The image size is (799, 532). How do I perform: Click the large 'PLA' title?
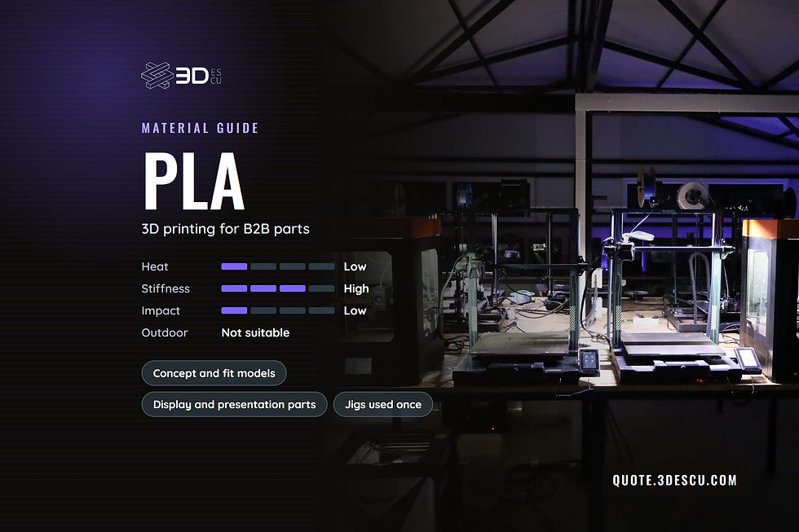(x=194, y=181)
